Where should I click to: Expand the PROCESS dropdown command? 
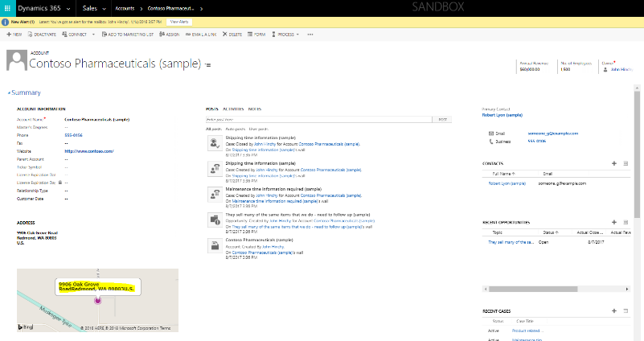(285, 35)
